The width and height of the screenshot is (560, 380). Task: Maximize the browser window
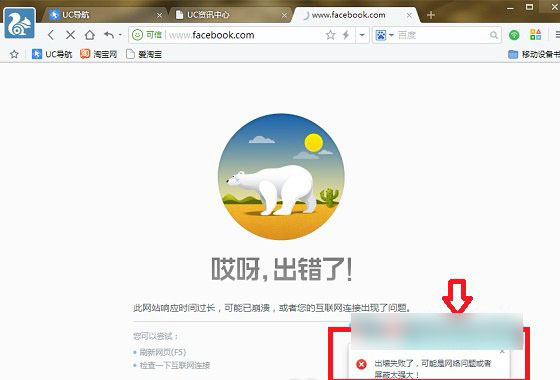(x=529, y=7)
